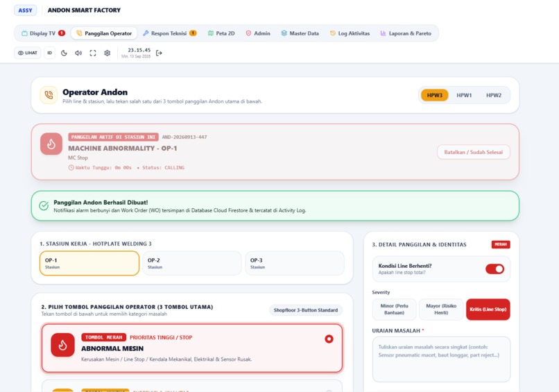
Task: Toggle dark mode moon icon
Action: 64,53
